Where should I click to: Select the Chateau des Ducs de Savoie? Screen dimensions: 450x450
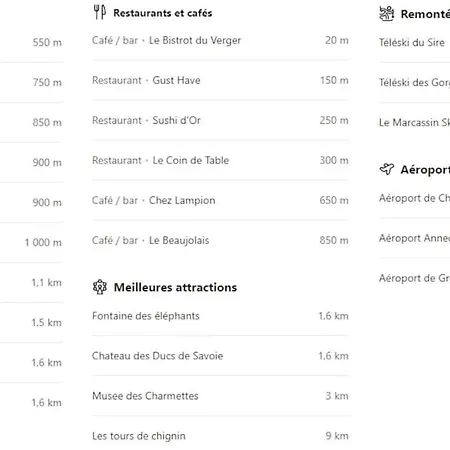pyautogui.click(x=220, y=356)
